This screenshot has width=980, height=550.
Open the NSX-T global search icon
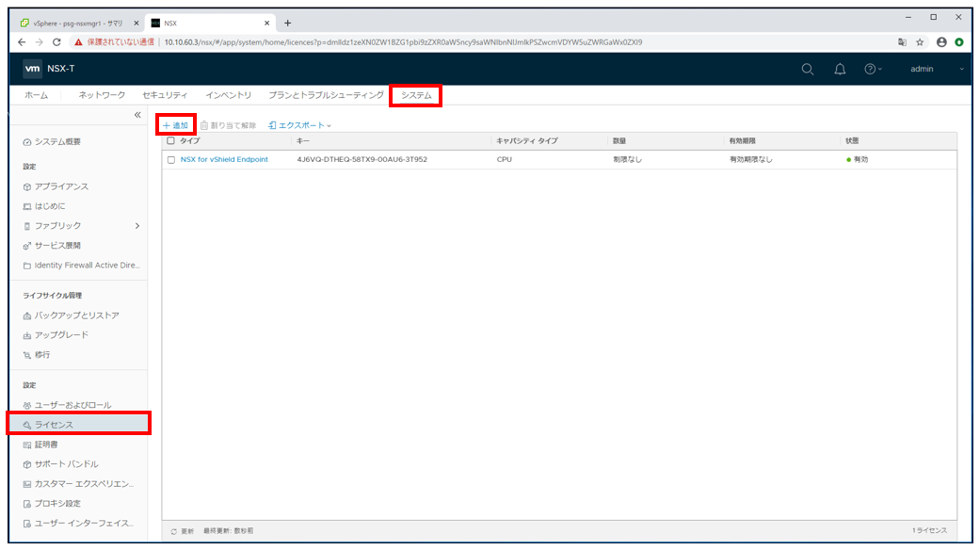pyautogui.click(x=808, y=70)
